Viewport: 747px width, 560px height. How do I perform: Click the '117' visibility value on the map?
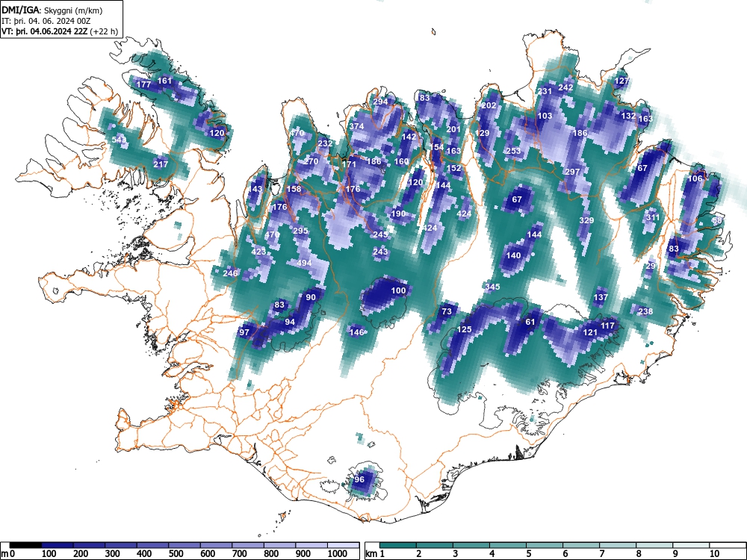pos(607,326)
